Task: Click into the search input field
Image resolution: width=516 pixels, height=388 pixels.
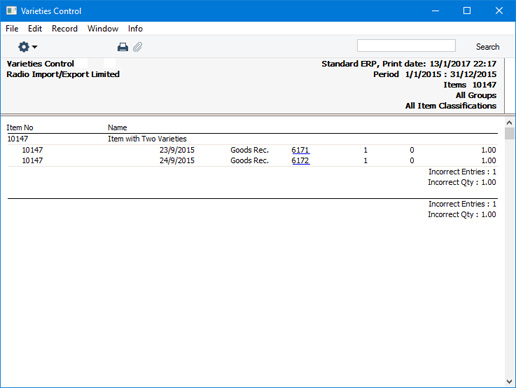Action: 406,46
